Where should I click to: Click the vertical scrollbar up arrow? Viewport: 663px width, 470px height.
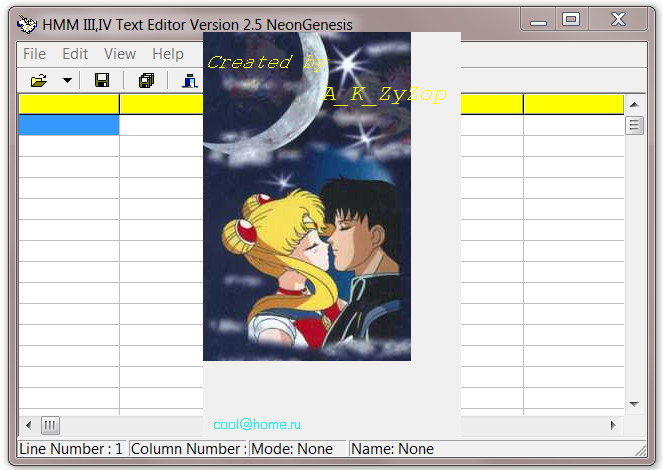634,104
